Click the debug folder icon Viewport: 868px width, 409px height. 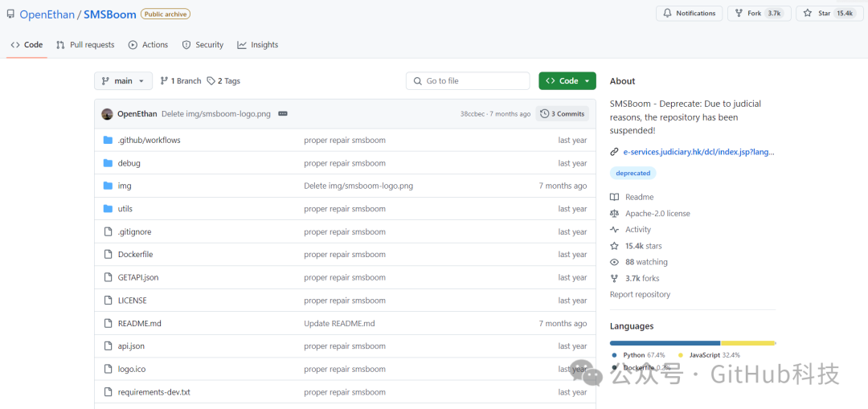click(x=108, y=163)
